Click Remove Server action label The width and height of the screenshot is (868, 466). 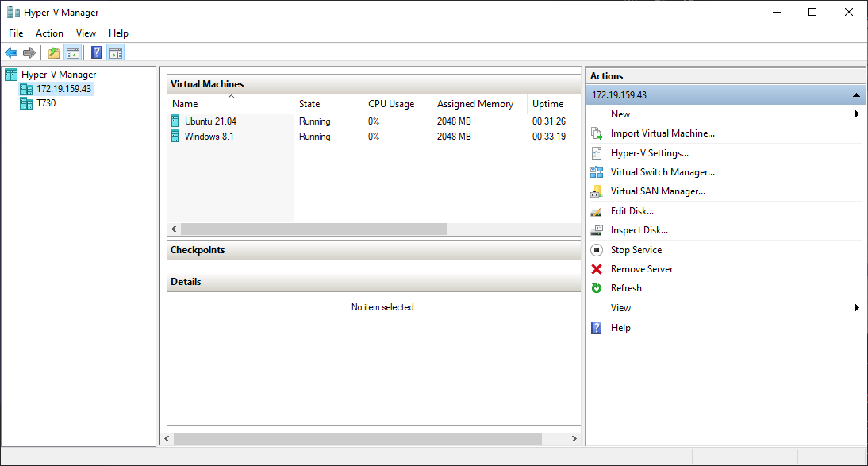tap(642, 269)
